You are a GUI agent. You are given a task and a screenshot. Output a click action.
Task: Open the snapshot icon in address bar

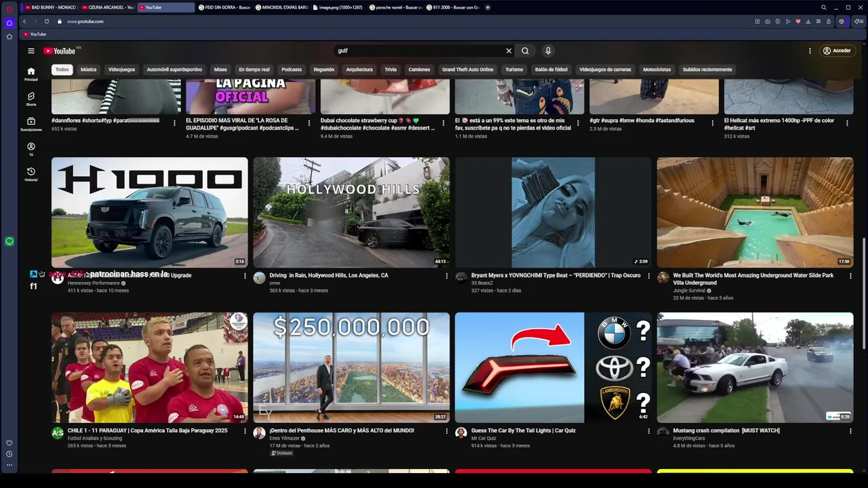pos(768,21)
